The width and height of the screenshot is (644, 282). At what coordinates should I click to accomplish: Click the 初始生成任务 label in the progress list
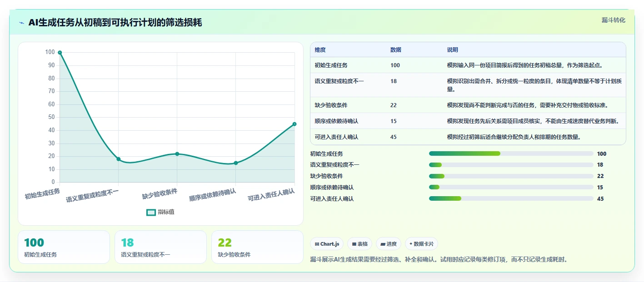click(326, 153)
